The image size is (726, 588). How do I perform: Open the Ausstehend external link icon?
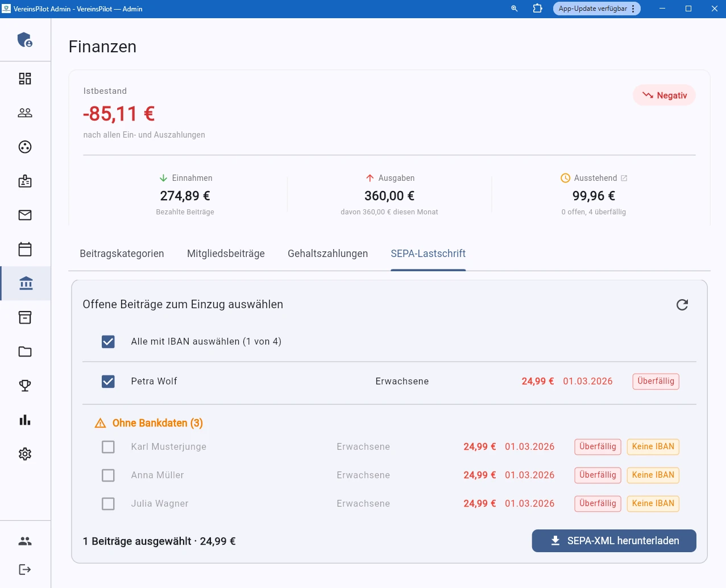[x=624, y=177]
